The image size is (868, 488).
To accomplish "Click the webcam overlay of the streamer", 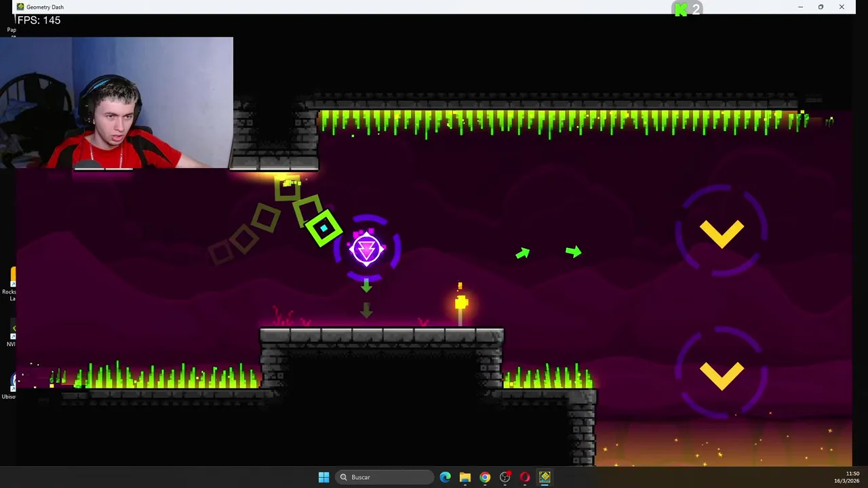I will 117,102.
